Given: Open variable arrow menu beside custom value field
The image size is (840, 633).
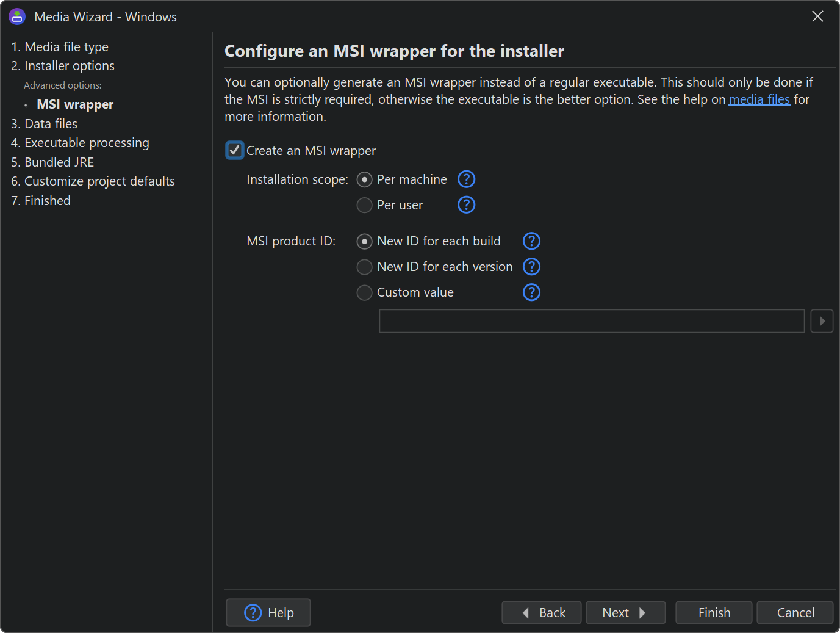Looking at the screenshot, I should coord(822,321).
